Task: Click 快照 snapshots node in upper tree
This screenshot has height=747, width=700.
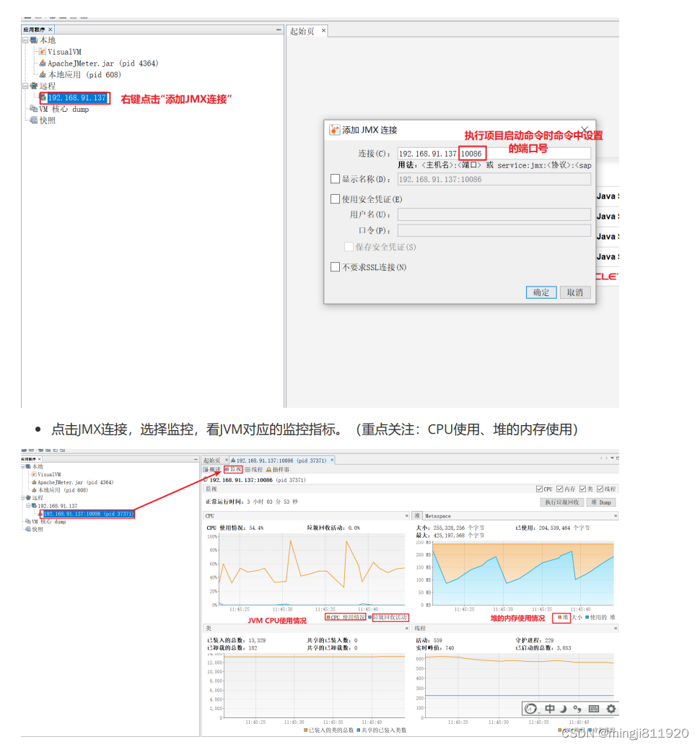Action: tap(47, 121)
